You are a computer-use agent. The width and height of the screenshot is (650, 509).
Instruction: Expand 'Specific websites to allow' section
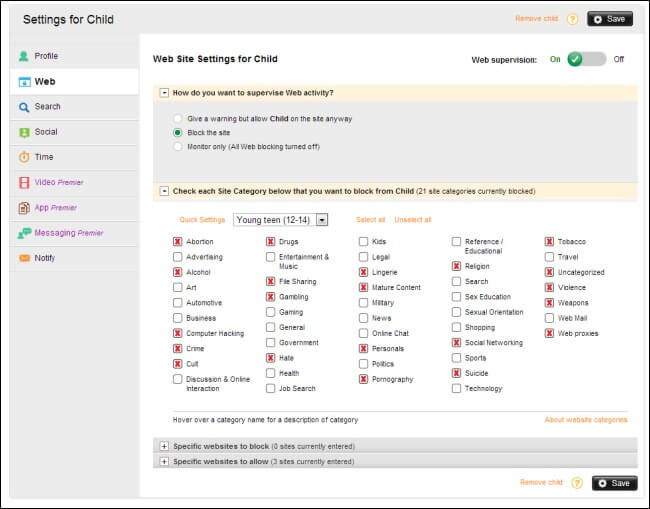164,461
